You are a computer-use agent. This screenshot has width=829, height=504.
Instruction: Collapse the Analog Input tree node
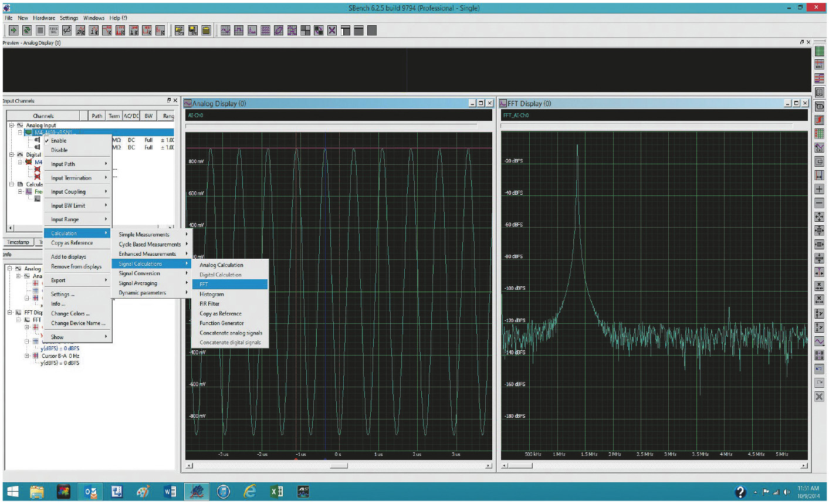point(11,126)
